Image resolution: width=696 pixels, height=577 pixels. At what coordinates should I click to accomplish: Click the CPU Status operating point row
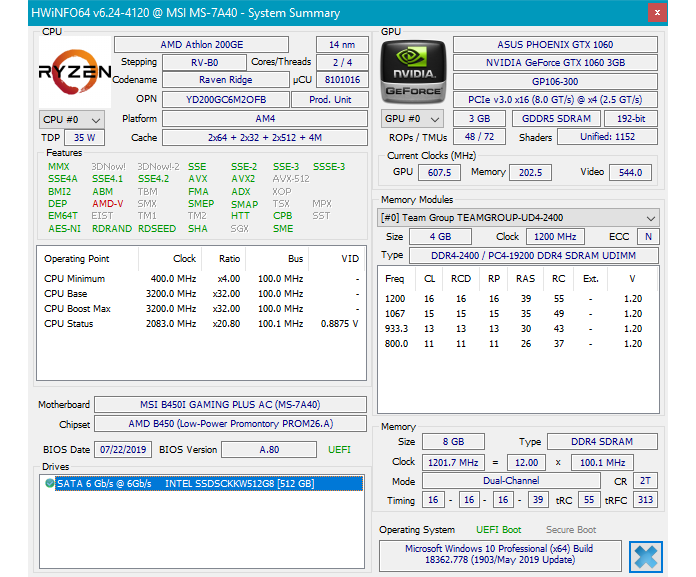pos(201,324)
